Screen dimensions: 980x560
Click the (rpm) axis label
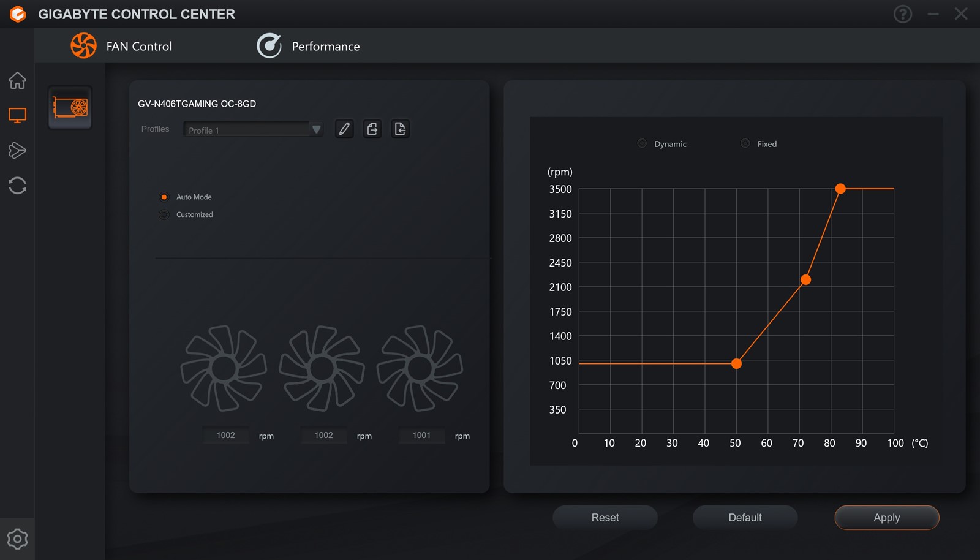(560, 172)
